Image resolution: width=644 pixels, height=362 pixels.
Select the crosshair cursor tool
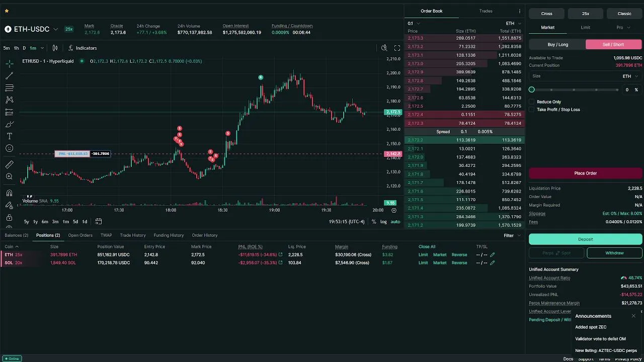click(x=9, y=64)
